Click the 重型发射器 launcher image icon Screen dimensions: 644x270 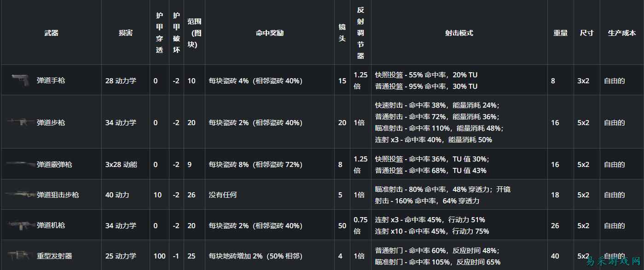(19, 255)
